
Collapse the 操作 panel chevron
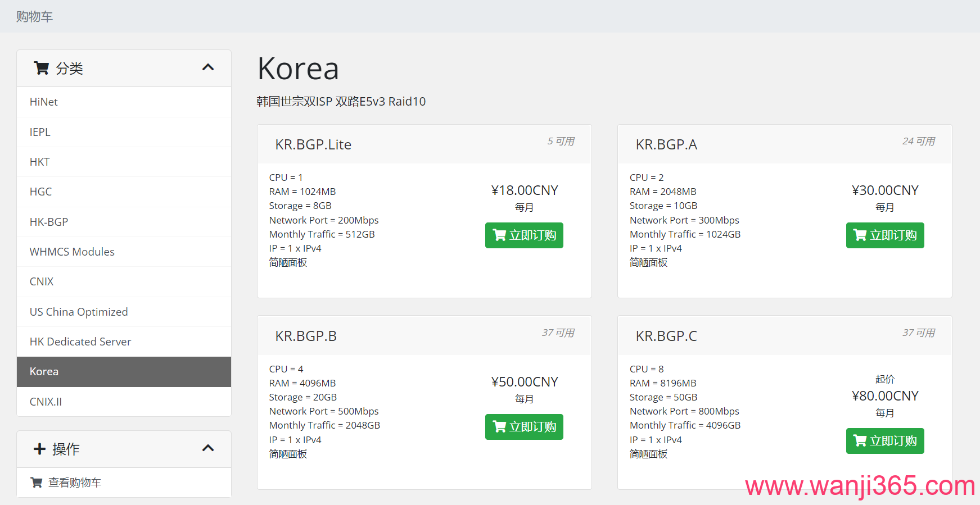(x=208, y=448)
